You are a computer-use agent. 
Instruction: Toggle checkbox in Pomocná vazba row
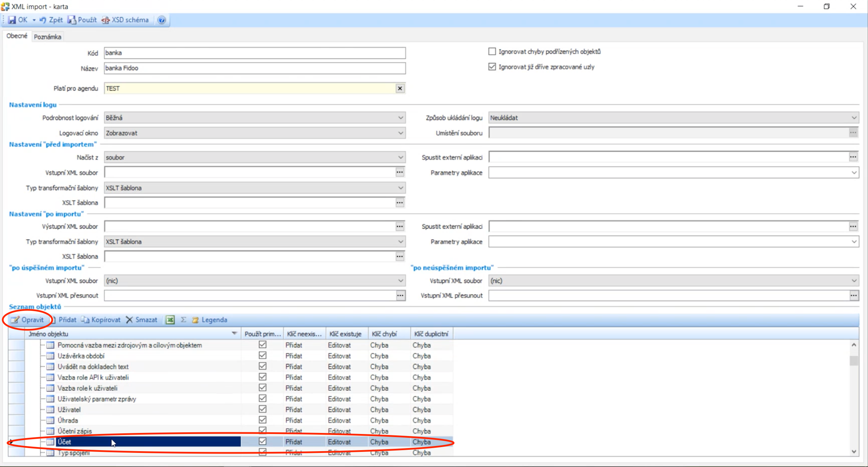(263, 345)
